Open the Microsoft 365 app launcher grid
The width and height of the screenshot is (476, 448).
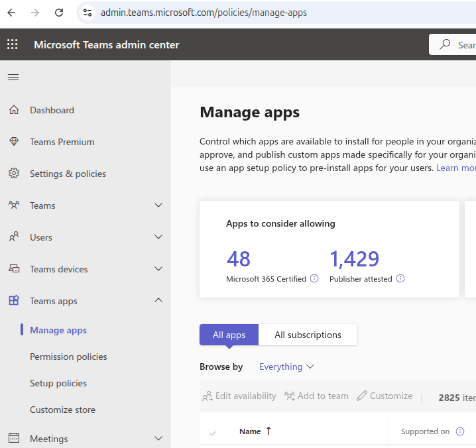click(13, 44)
